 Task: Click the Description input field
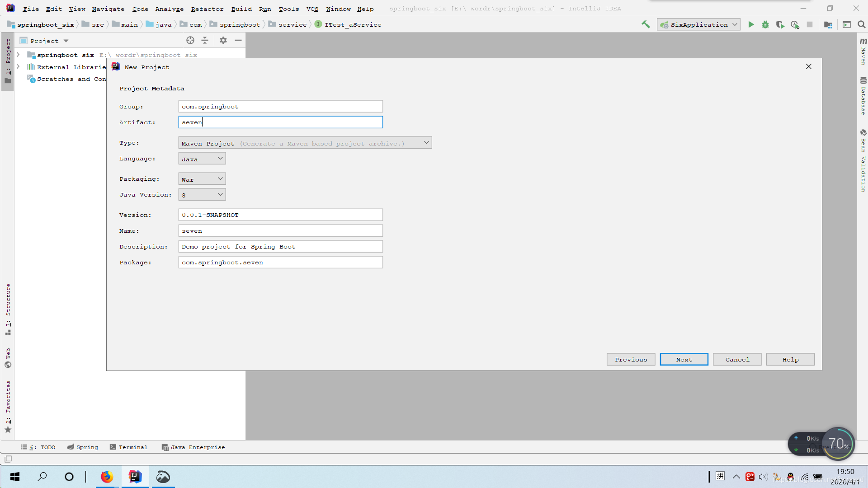280,246
